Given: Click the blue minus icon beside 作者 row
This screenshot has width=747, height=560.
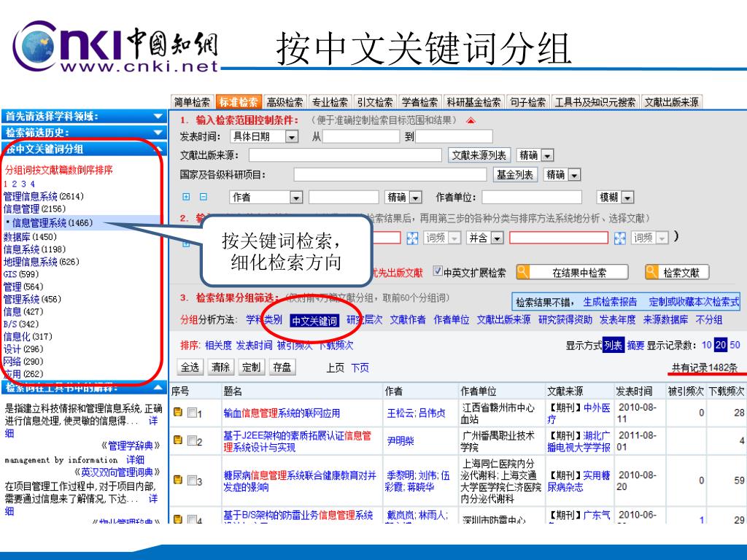Looking at the screenshot, I should point(204,197).
